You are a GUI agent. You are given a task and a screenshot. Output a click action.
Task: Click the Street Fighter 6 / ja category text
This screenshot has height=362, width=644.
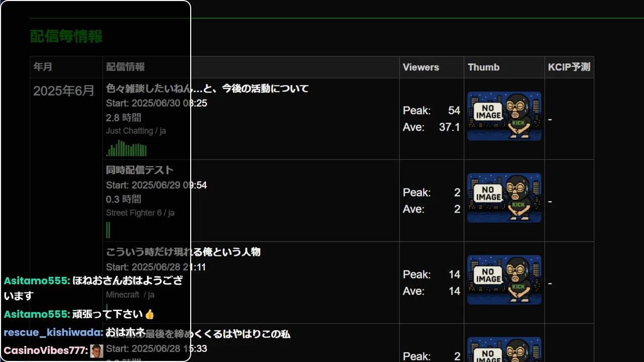point(140,213)
